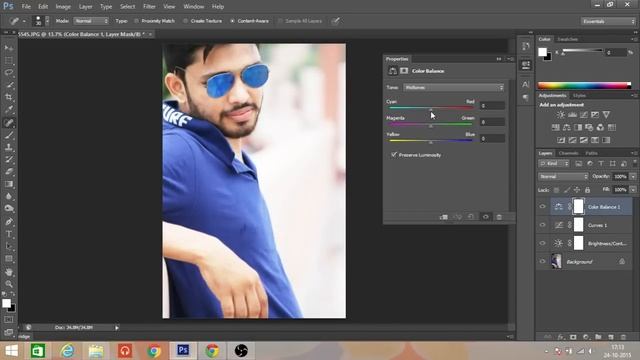Open the Layer menu
Viewport: 640px width, 360px height.
[x=85, y=7]
